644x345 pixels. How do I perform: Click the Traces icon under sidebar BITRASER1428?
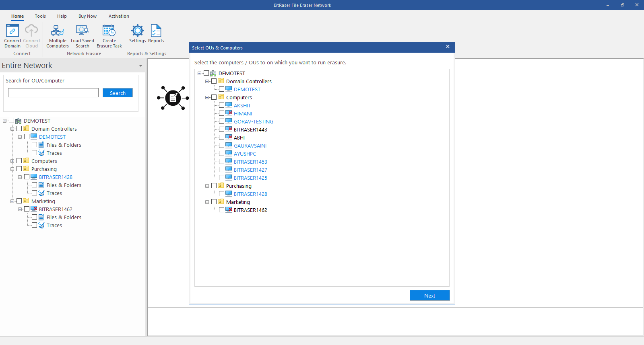[41, 193]
